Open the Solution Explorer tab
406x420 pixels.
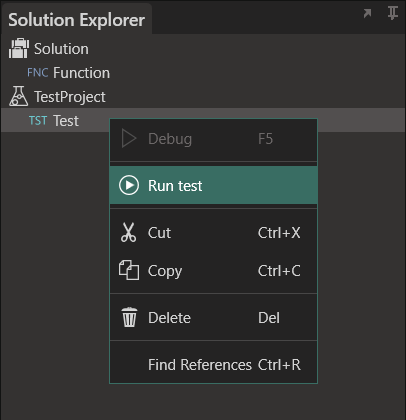point(77,20)
